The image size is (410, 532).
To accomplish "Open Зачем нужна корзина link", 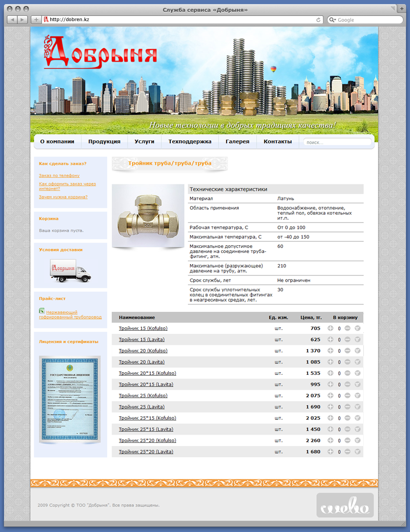I will 63,197.
